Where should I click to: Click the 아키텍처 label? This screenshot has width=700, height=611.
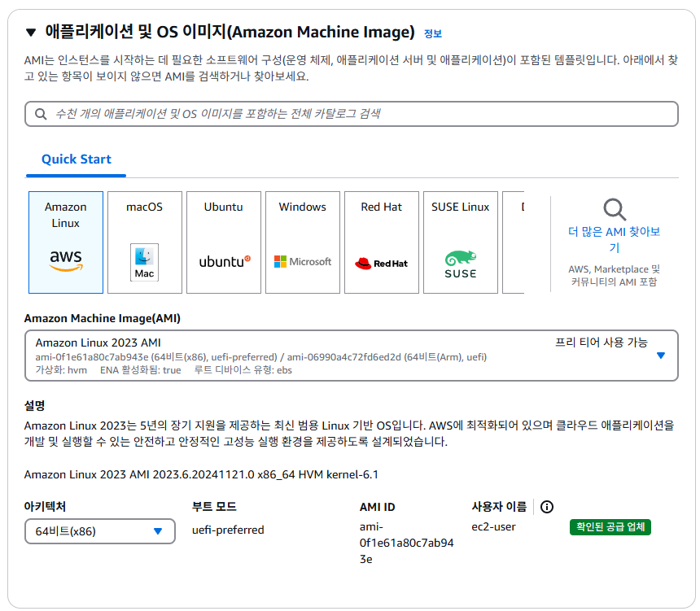(x=45, y=507)
